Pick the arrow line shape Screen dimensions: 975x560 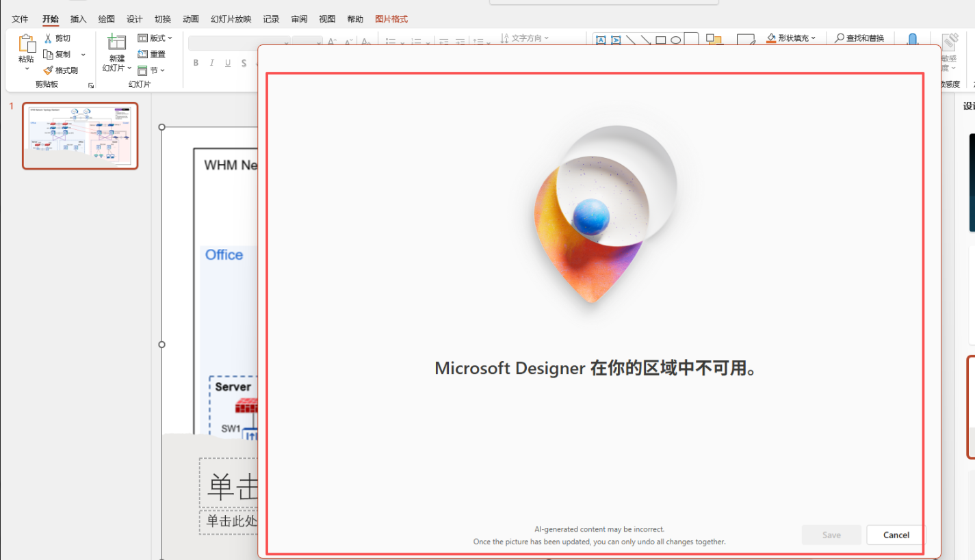pos(646,40)
